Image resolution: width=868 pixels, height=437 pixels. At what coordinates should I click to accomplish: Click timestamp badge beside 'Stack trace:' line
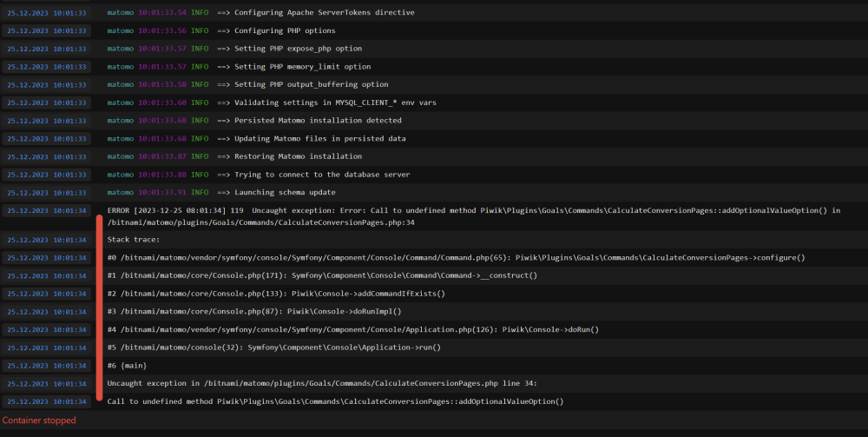coord(47,240)
